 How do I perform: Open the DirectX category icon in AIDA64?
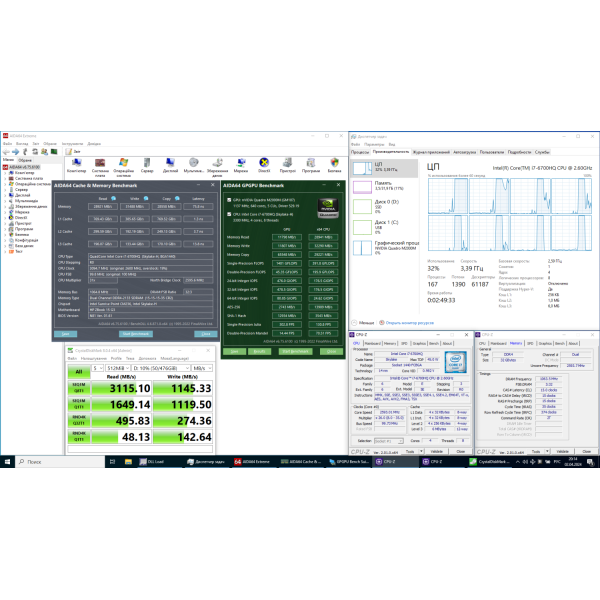point(264,163)
